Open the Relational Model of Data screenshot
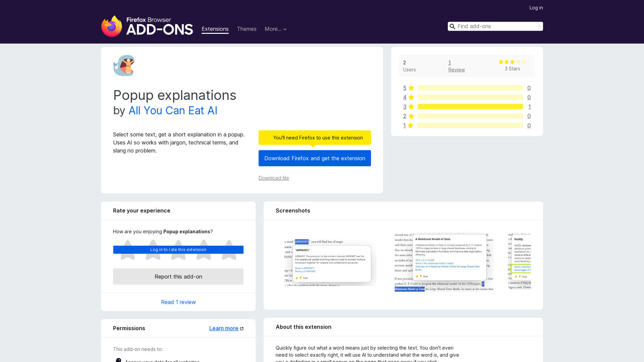Screen dimensions: 644x362 coord(444,262)
